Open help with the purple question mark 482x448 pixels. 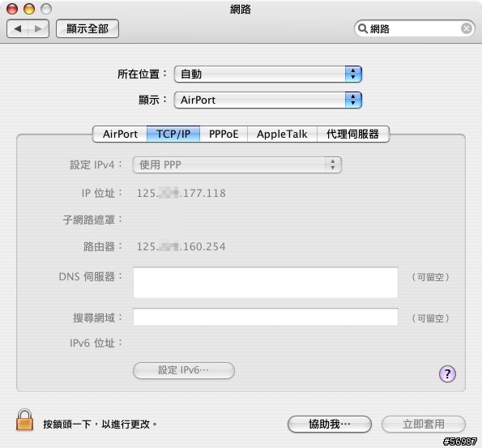[x=447, y=374]
